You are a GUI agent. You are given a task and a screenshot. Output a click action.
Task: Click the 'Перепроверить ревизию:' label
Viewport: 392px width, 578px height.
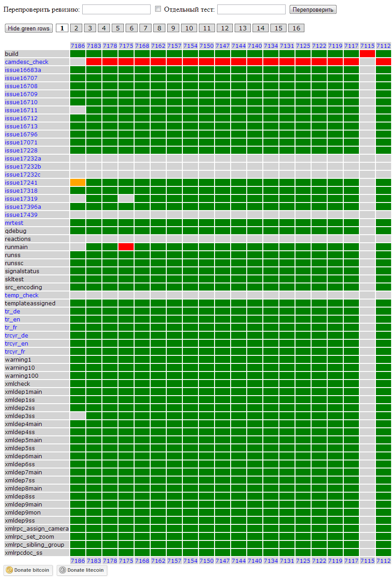[x=42, y=9]
